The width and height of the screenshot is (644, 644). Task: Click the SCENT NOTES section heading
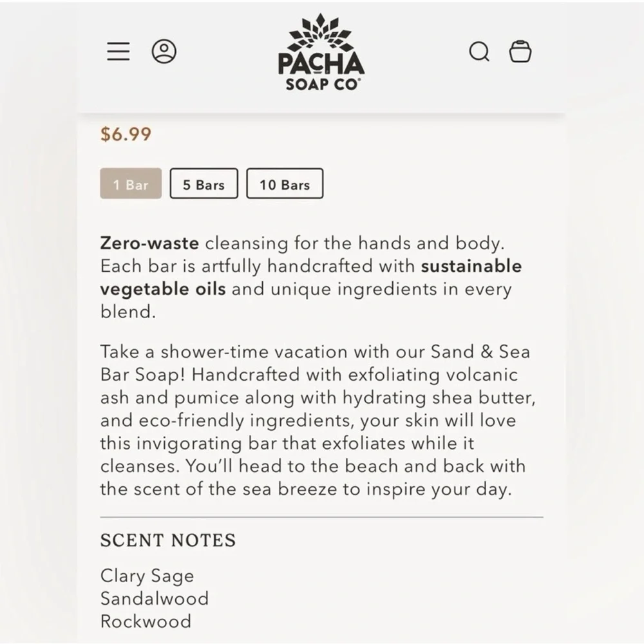click(x=168, y=540)
